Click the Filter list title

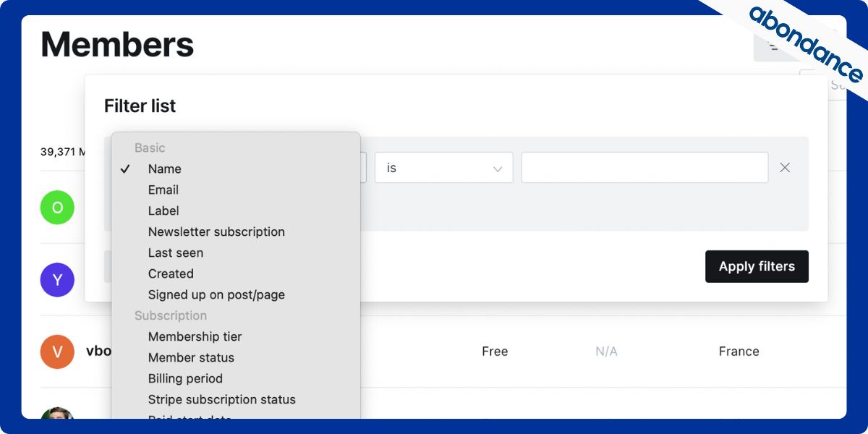[140, 106]
